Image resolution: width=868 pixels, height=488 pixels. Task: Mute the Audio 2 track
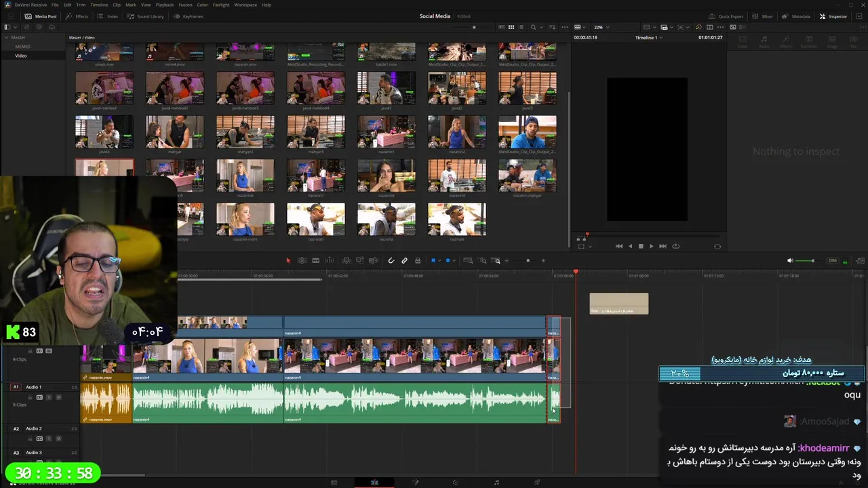(58, 439)
